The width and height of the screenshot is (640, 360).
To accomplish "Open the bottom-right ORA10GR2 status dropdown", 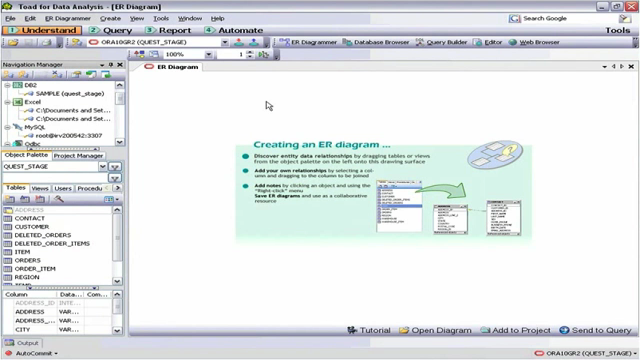I will pyautogui.click(x=636, y=353).
